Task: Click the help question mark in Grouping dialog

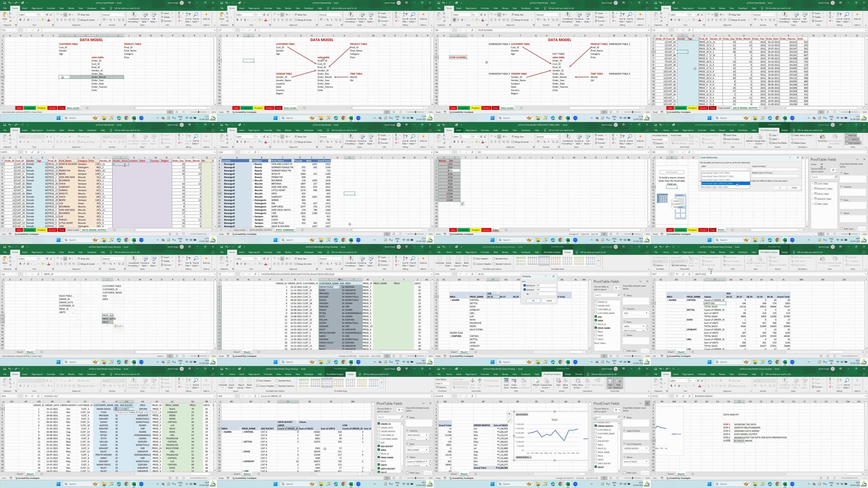Action: point(545,277)
